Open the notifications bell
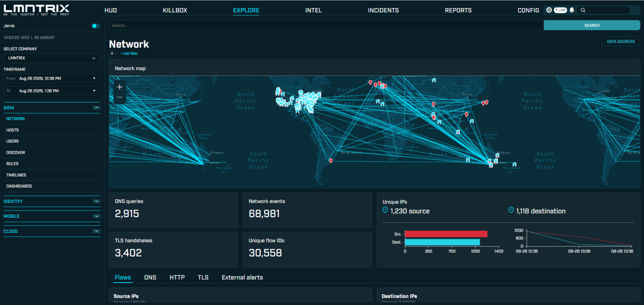Viewport: 644px width, 305px height. (572, 10)
